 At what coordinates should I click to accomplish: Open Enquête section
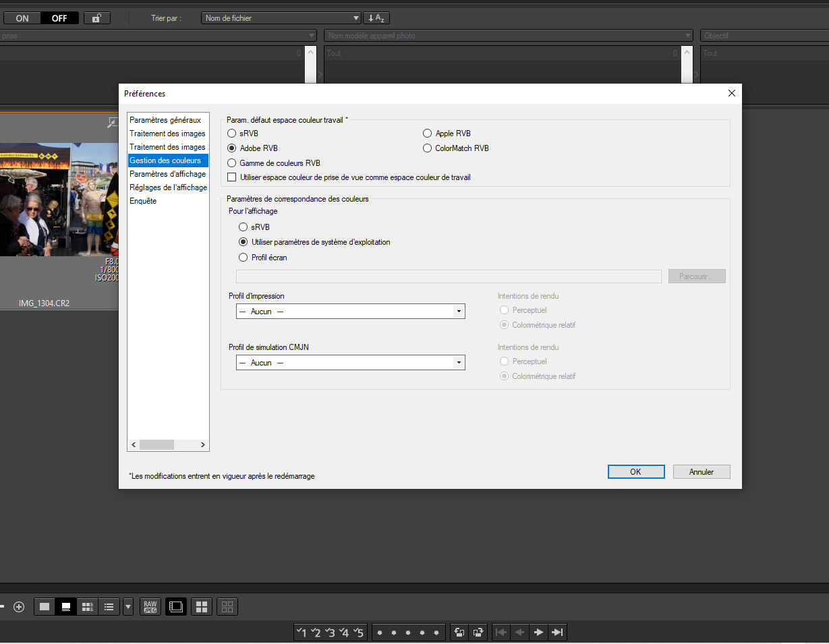[143, 201]
